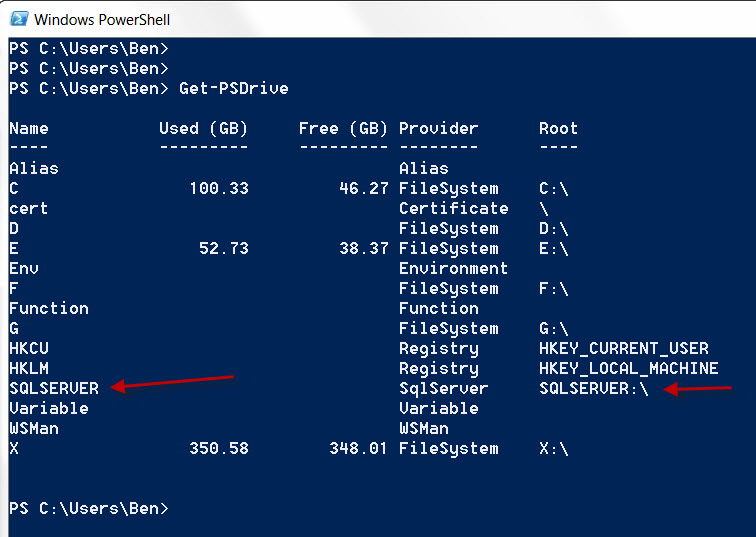This screenshot has width=756, height=537.
Task: Click the Certificate provider entry
Action: click(453, 208)
